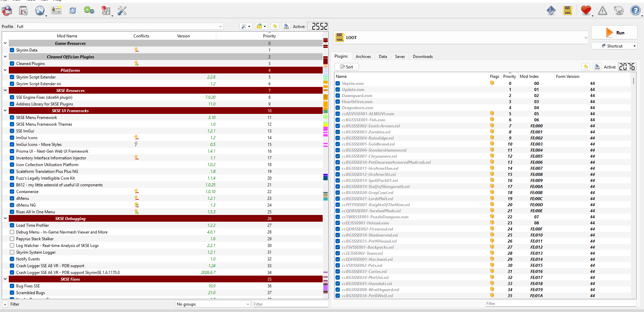644x312 pixels.
Task: Enable the Debug Menu - In-Game Navmesh Viewer mod
Action: (12, 232)
